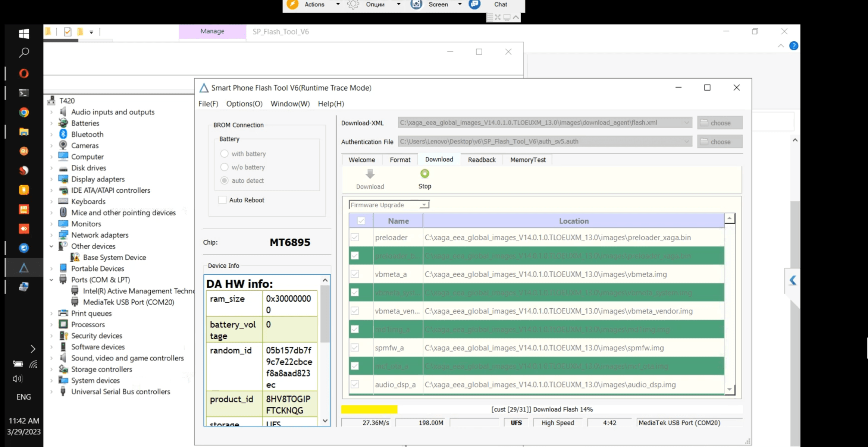This screenshot has height=447, width=868.
Task: Click the Batteries category icon
Action: (63, 123)
